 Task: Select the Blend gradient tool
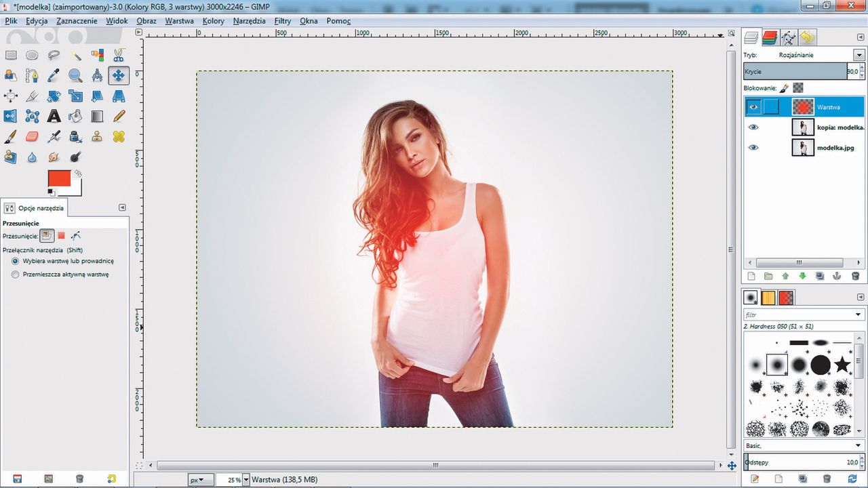[x=97, y=117]
